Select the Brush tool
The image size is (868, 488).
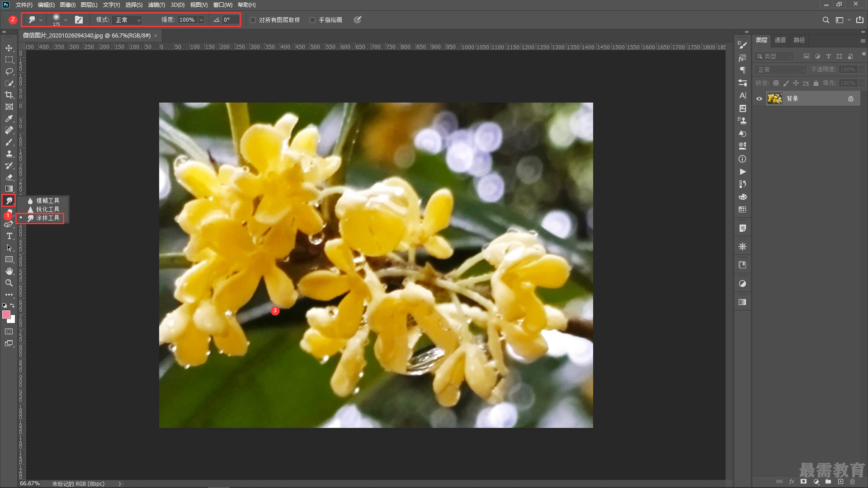(x=9, y=142)
